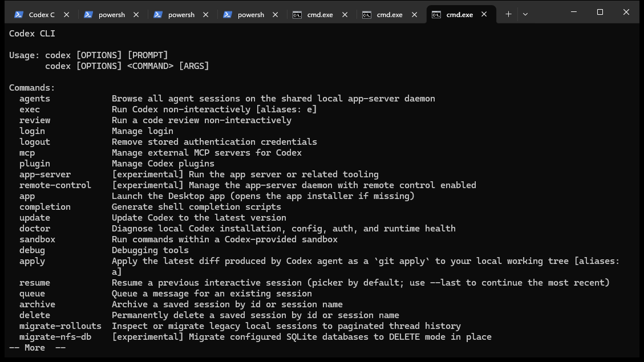Click the '-- More --' pager prompt
This screenshot has width=644, height=362.
pyautogui.click(x=38, y=348)
